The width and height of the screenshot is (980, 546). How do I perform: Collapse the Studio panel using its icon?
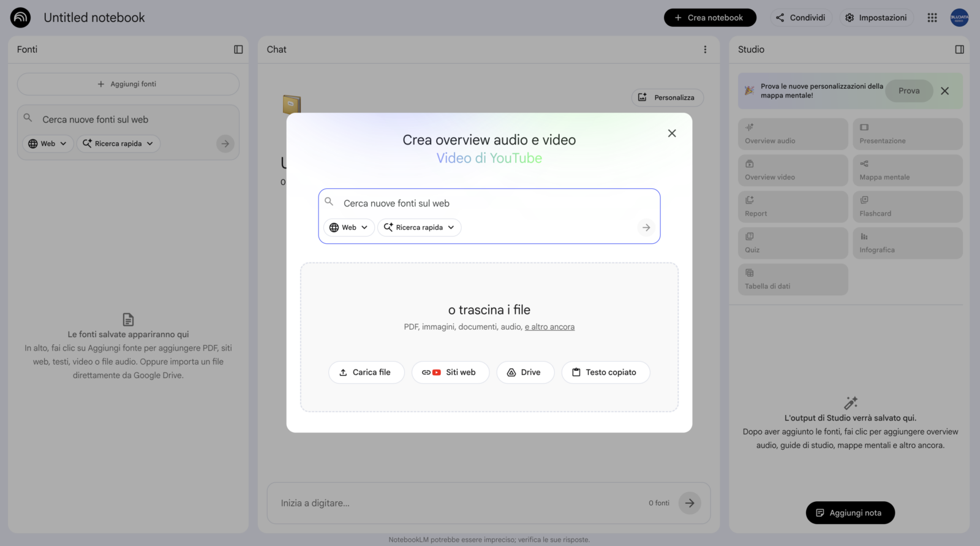[959, 50]
